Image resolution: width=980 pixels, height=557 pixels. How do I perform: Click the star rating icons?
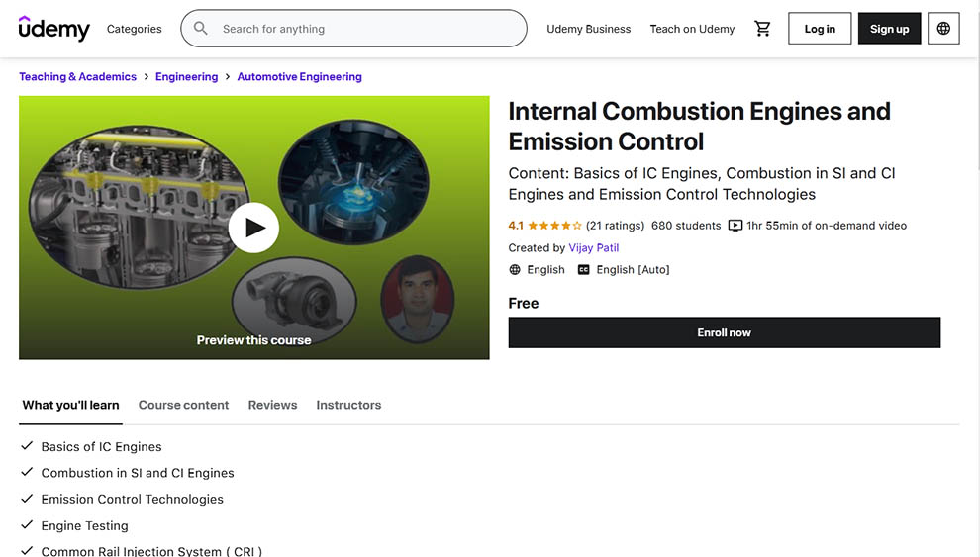tap(554, 226)
